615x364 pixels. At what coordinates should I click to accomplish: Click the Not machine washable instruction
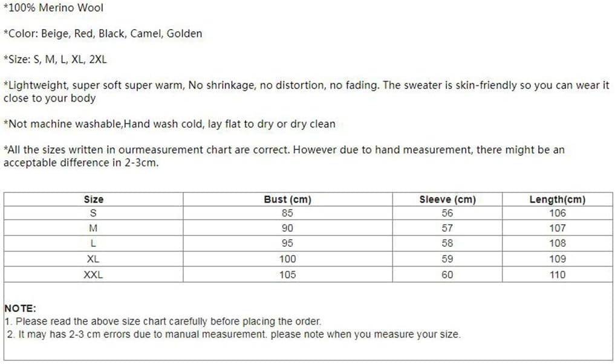pos(169,124)
